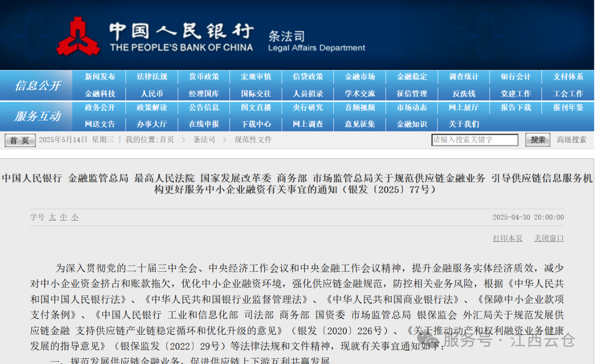Go to 国际交往 section
Viewport: 595px width, 364px height.
click(256, 93)
